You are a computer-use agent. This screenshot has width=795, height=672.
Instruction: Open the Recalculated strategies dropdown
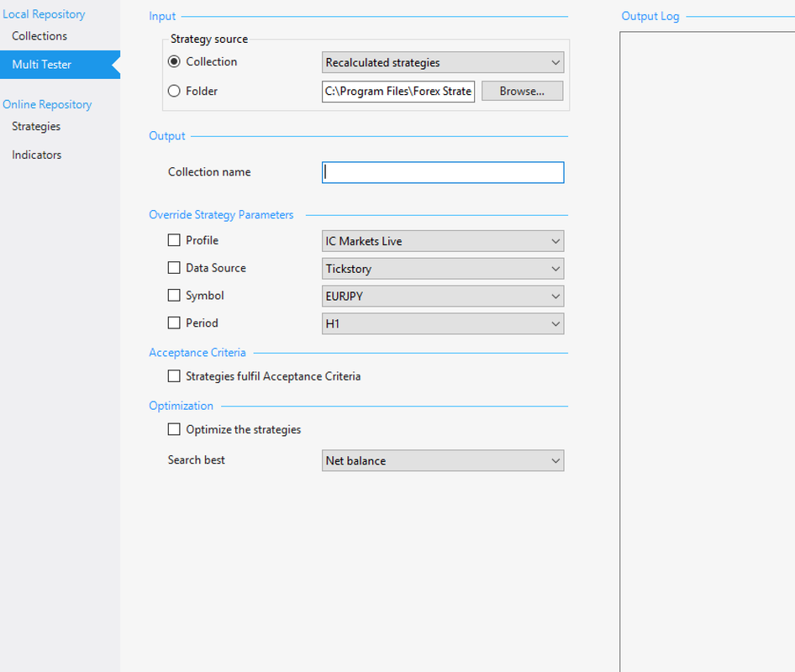pyautogui.click(x=443, y=62)
